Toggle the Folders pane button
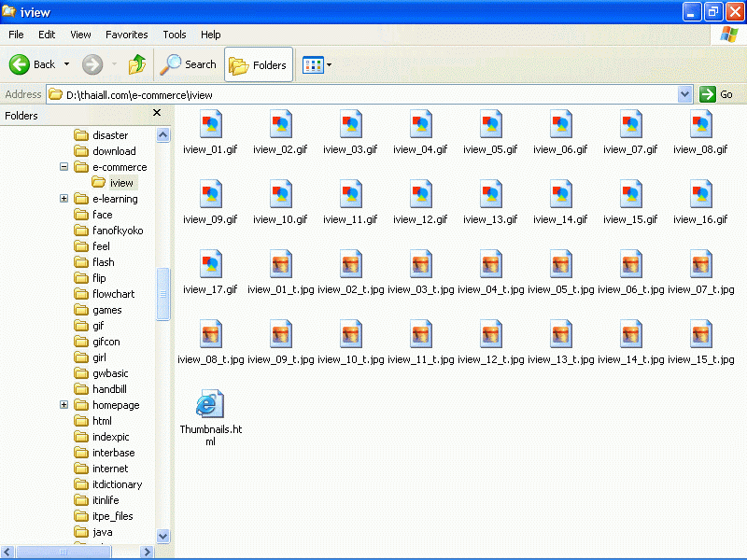 [259, 64]
